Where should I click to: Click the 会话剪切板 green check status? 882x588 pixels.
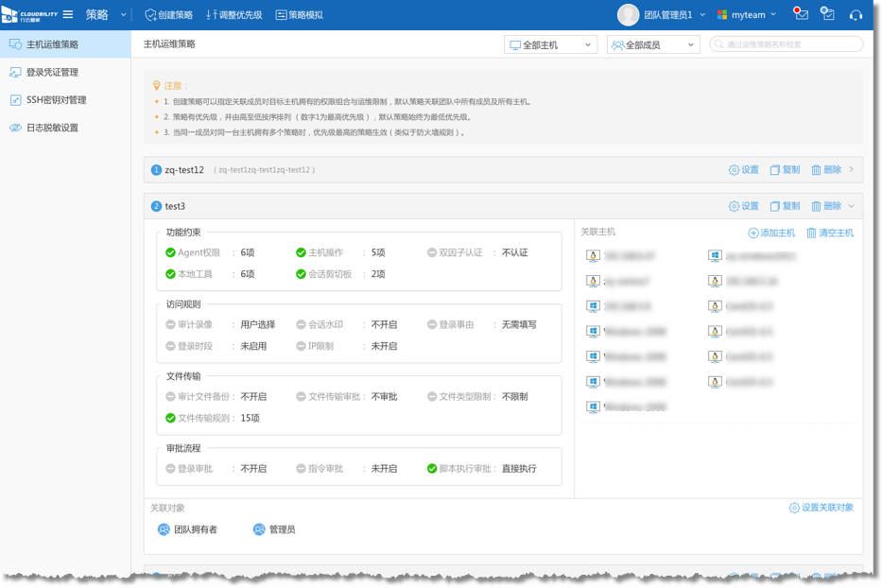point(301,274)
